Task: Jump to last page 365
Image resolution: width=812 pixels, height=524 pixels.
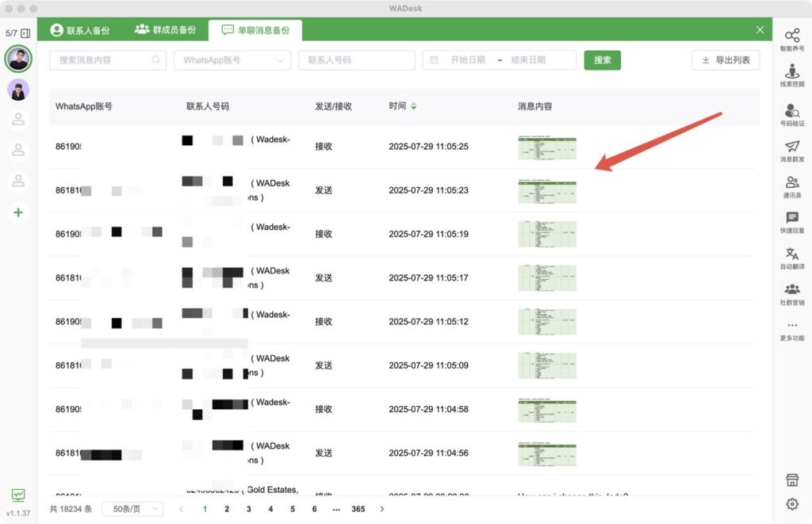Action: pos(358,509)
